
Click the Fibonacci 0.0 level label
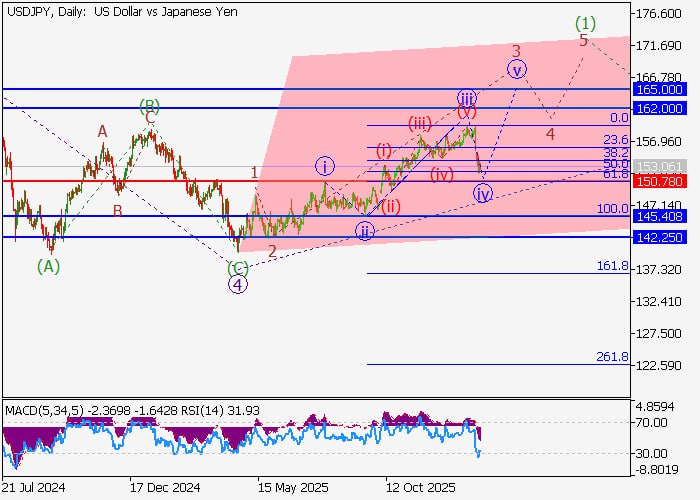619,118
